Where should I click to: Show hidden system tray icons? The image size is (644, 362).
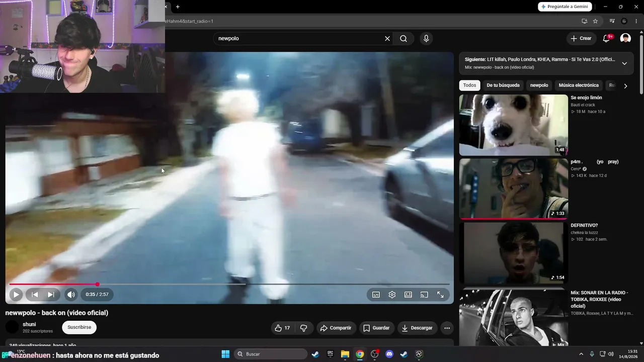point(581,354)
